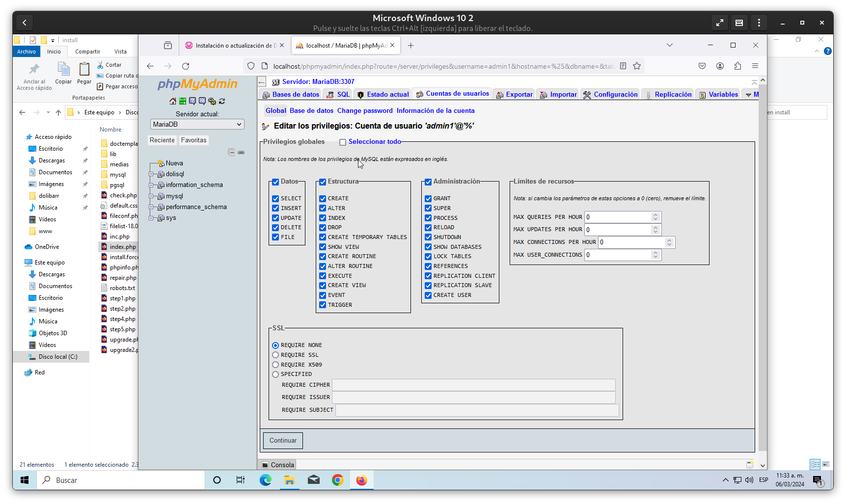Expand the performance_schema database node

click(x=151, y=207)
